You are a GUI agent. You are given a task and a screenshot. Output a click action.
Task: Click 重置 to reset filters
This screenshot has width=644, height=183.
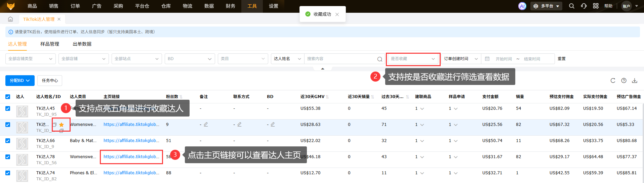pyautogui.click(x=562, y=59)
